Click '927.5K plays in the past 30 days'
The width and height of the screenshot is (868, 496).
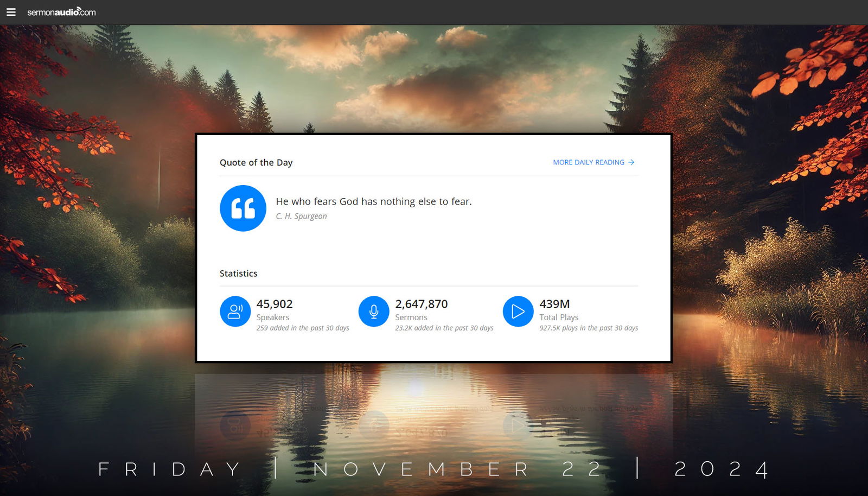click(589, 328)
